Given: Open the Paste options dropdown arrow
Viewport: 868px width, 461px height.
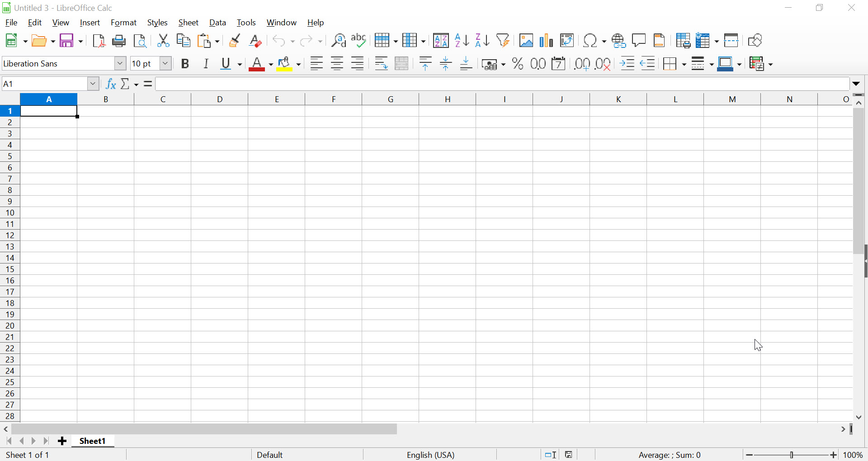Looking at the screenshot, I should (217, 42).
